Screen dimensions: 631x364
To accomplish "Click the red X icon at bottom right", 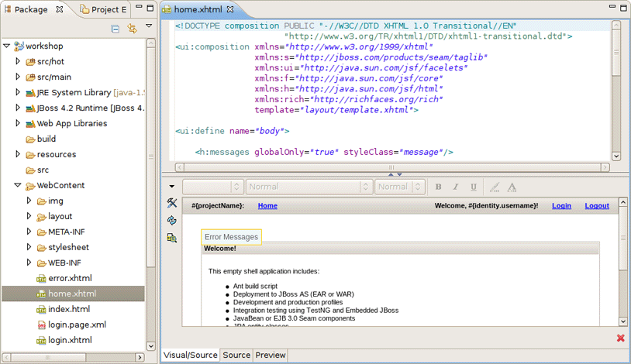I will 620,338.
